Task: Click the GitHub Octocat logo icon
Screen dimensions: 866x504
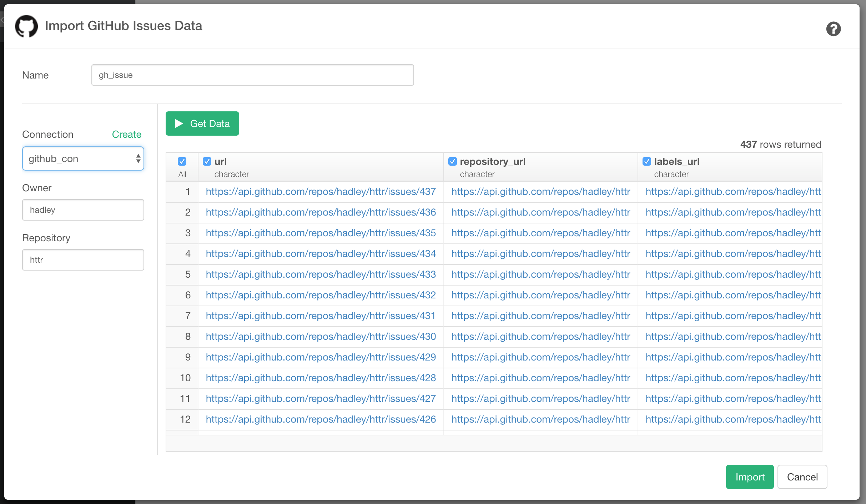Action: point(26,26)
